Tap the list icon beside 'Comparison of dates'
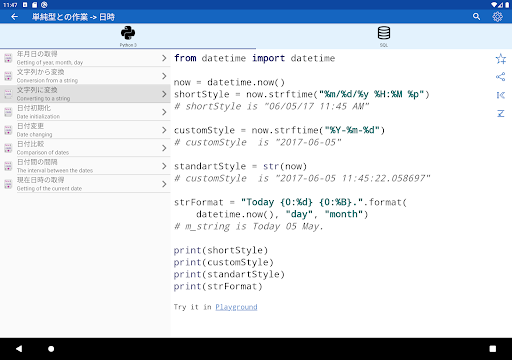The height and width of the screenshot is (360, 512). 8,148
